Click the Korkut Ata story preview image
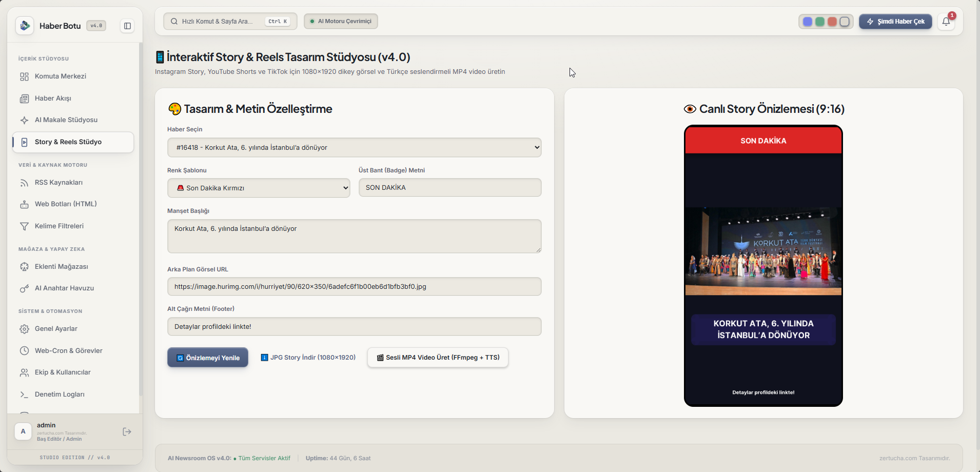 [763, 251]
